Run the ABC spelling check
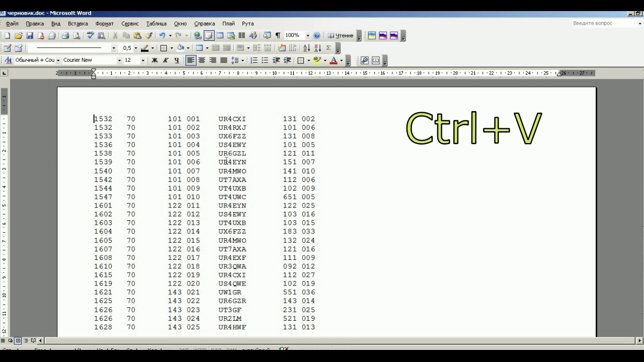644x362 pixels. (x=91, y=36)
